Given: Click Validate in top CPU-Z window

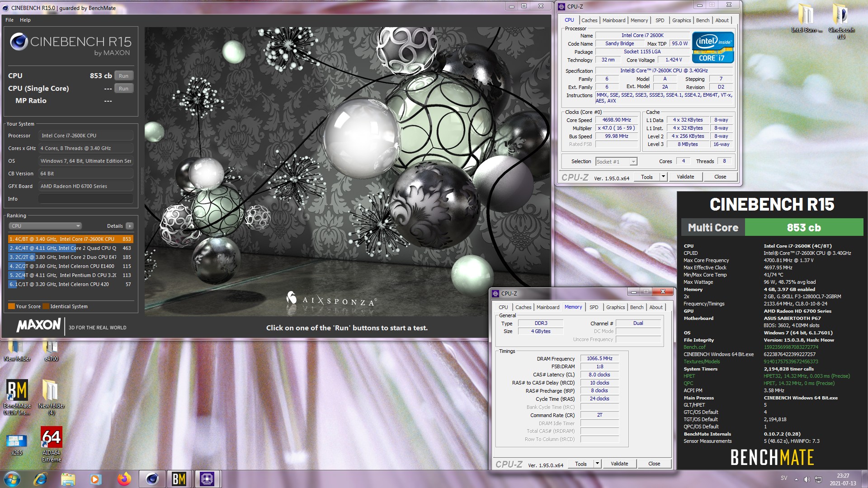Looking at the screenshot, I should coord(685,177).
